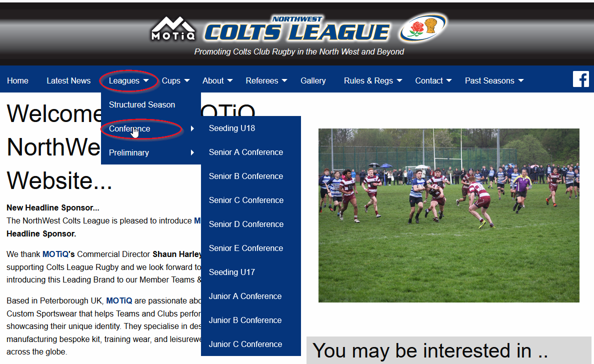Select Senior A Conference

pos(246,152)
